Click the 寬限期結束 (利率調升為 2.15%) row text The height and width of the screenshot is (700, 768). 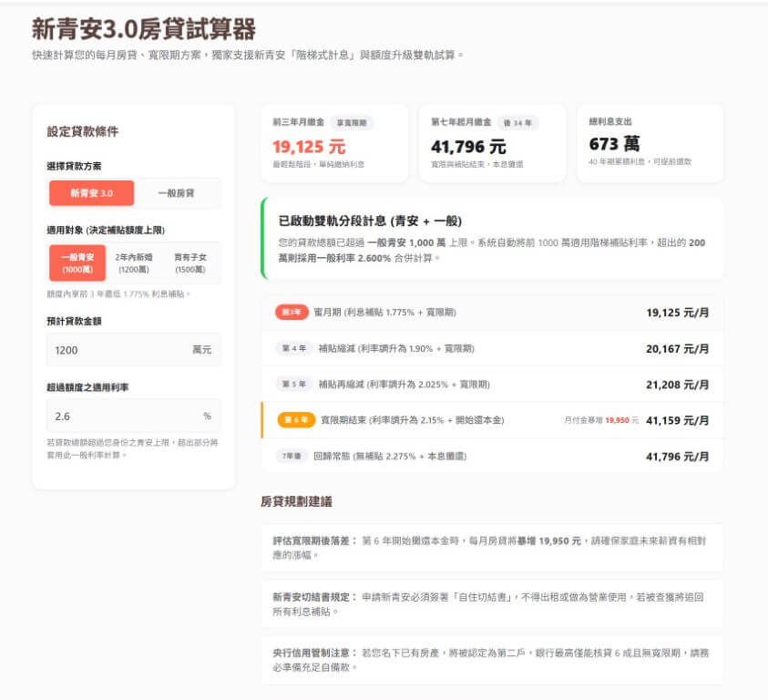[x=413, y=420]
